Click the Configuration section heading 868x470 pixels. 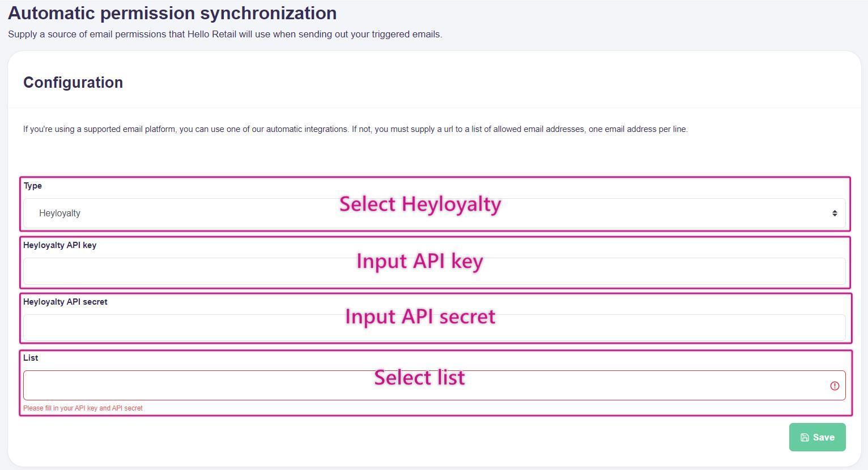point(73,83)
